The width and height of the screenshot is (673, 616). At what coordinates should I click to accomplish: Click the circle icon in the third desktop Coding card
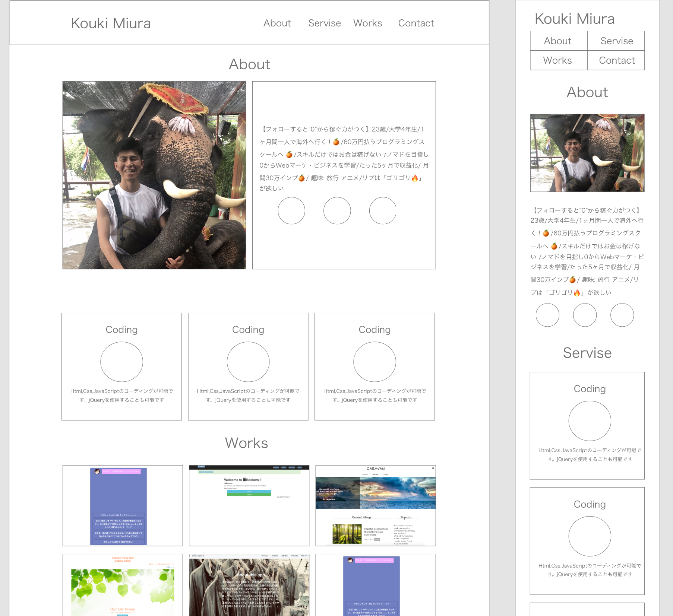[x=375, y=362]
